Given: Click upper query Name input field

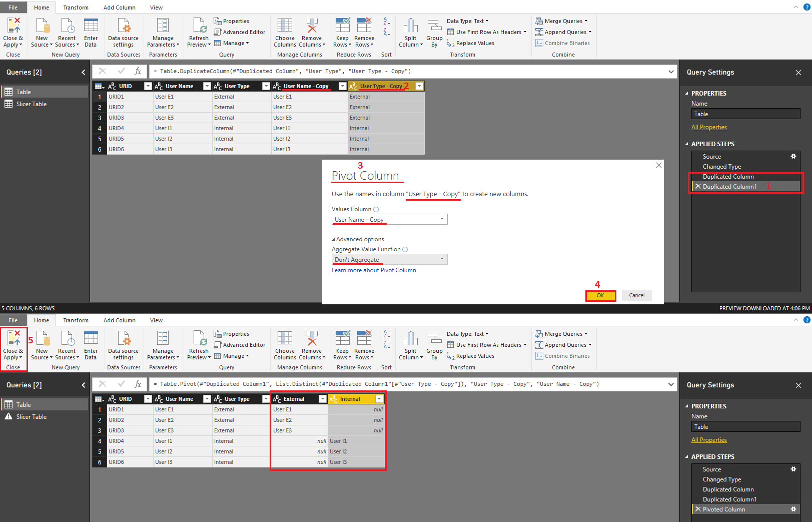Looking at the screenshot, I should [745, 114].
